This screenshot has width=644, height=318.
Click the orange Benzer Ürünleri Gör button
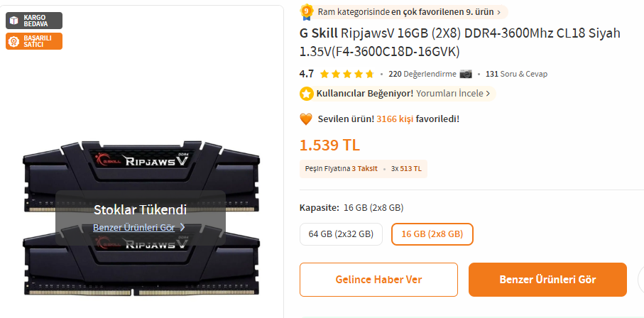(x=547, y=280)
